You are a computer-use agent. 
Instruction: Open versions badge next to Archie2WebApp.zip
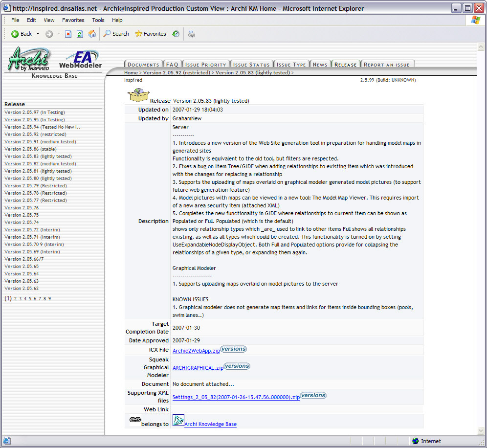pyautogui.click(x=234, y=349)
